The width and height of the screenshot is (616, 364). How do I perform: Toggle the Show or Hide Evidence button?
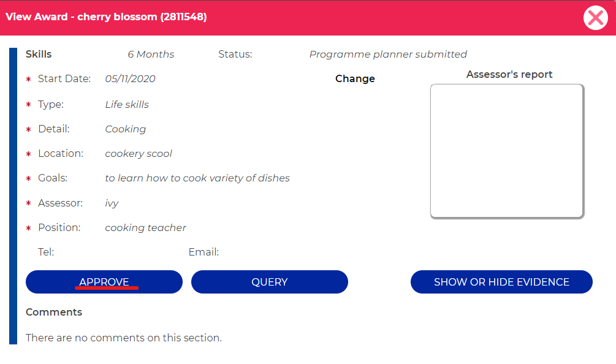[x=501, y=282]
